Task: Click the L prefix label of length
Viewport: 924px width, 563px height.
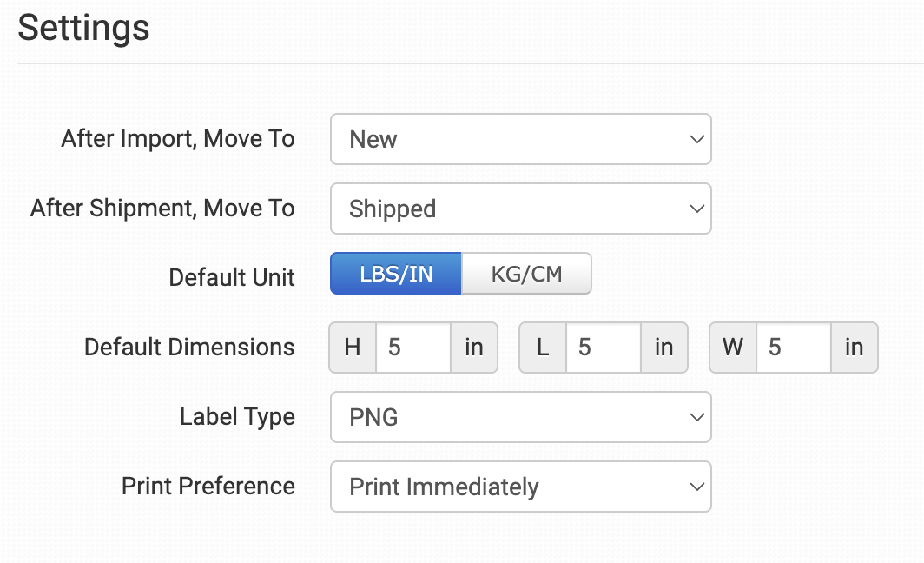Action: pos(543,348)
